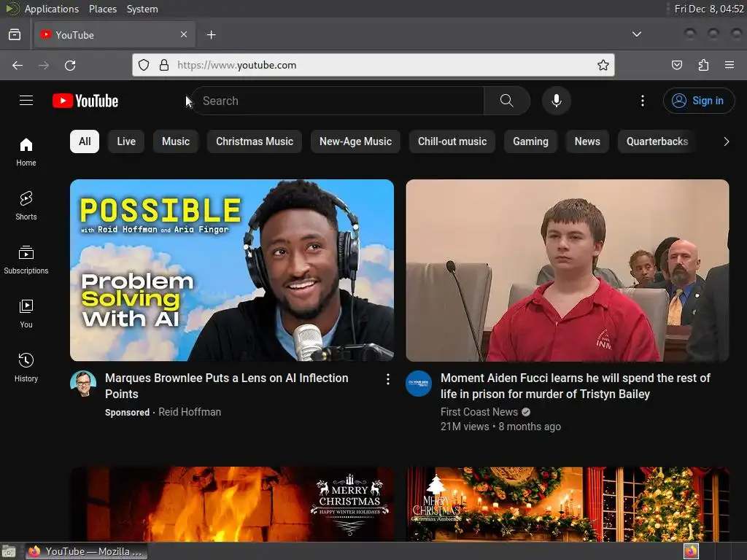This screenshot has width=747, height=560.
Task: Select the Chill-out music chip
Action: [x=452, y=141]
